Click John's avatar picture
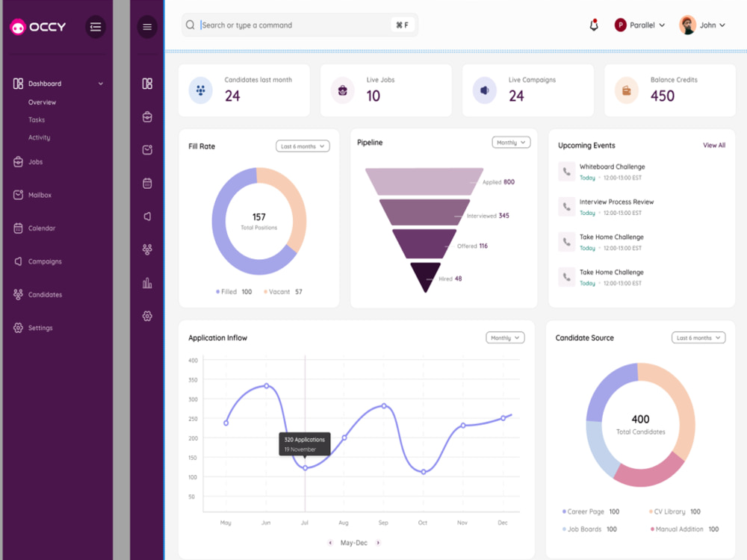The image size is (747, 560). point(687,25)
